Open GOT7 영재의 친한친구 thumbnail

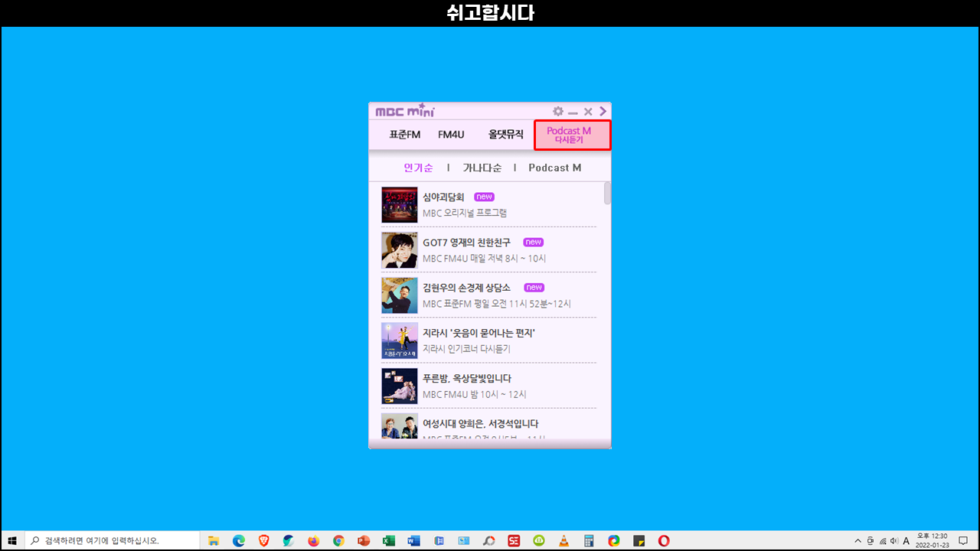pyautogui.click(x=400, y=250)
